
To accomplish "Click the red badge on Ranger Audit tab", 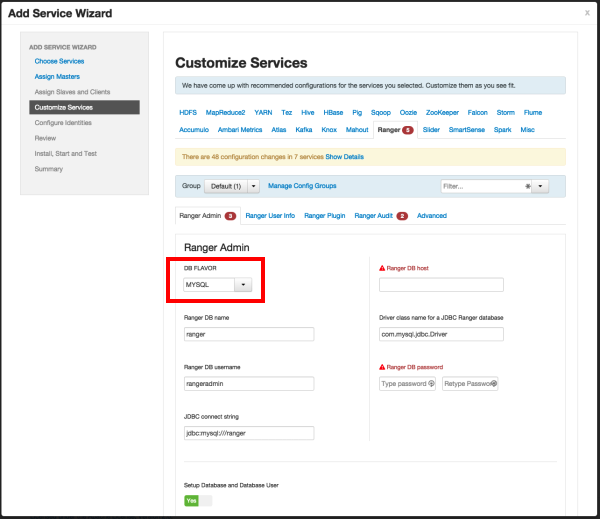I will 402,216.
